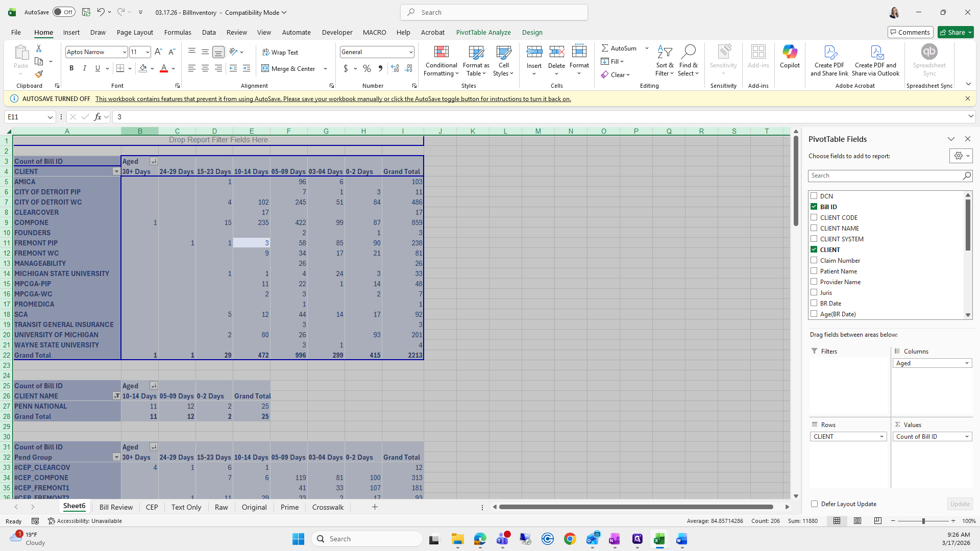Check the CLIENT NAME field checkbox
Viewport: 980px width, 551px height.
click(814, 228)
